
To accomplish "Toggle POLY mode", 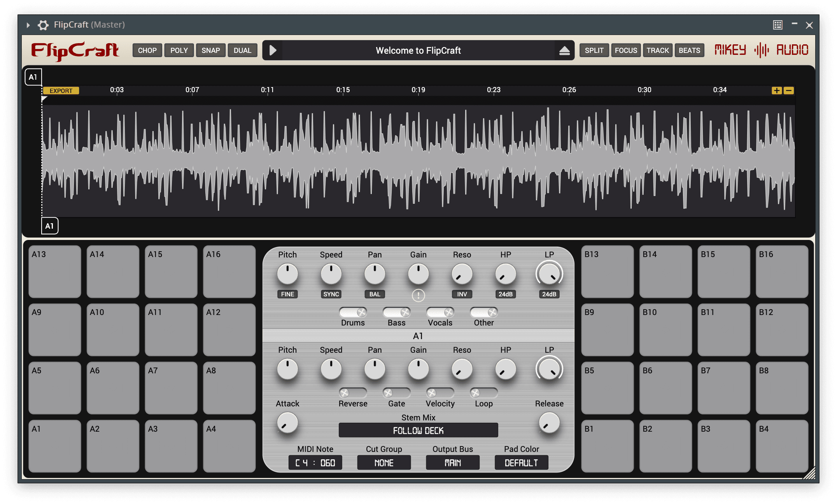I will (x=179, y=51).
